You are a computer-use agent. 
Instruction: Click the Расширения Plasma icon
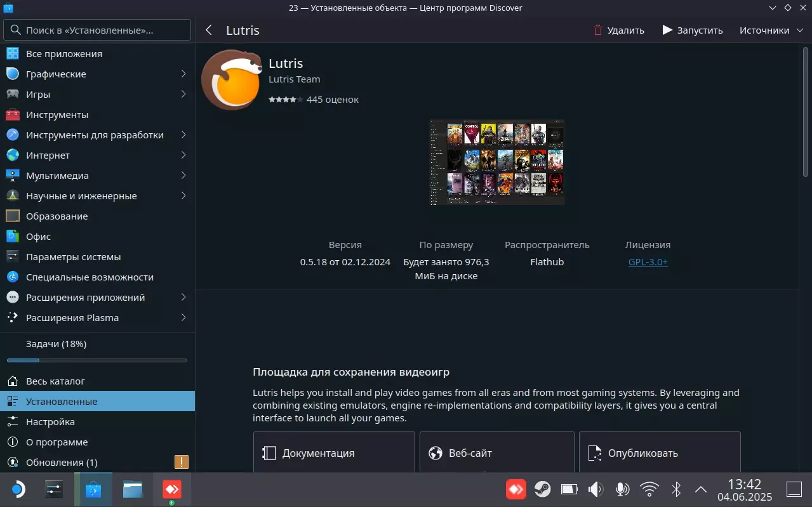[x=13, y=318]
